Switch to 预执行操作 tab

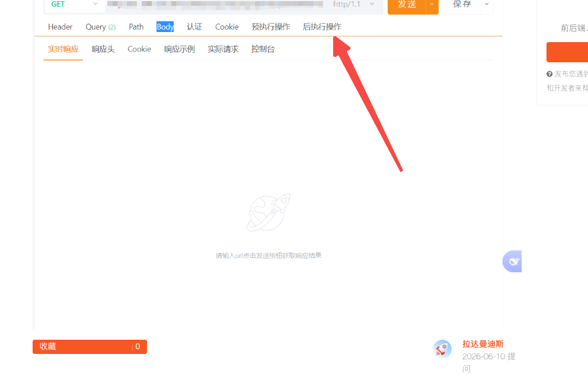271,27
